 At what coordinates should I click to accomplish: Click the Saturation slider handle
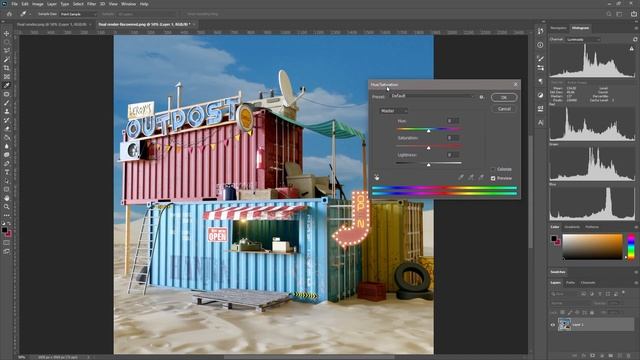coord(428,148)
